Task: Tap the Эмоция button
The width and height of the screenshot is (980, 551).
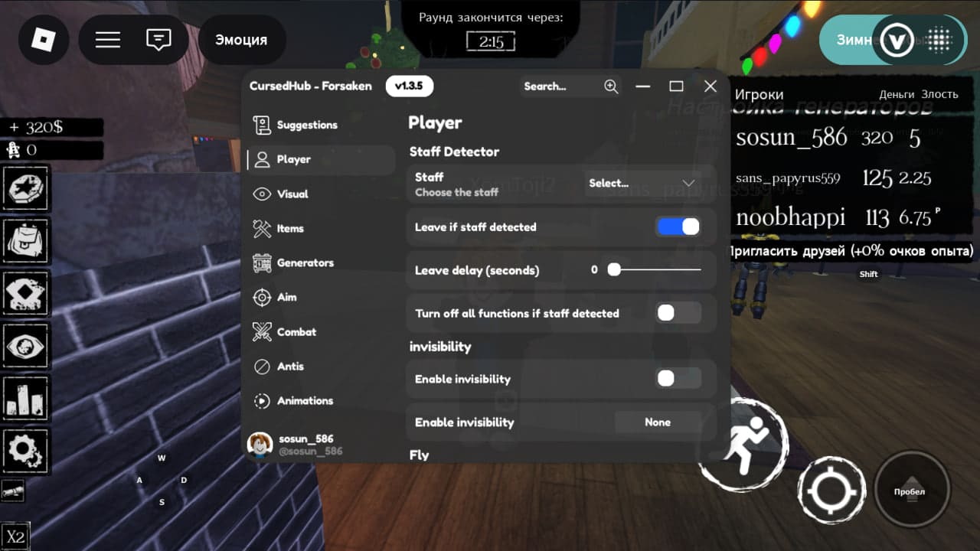Action: [241, 40]
